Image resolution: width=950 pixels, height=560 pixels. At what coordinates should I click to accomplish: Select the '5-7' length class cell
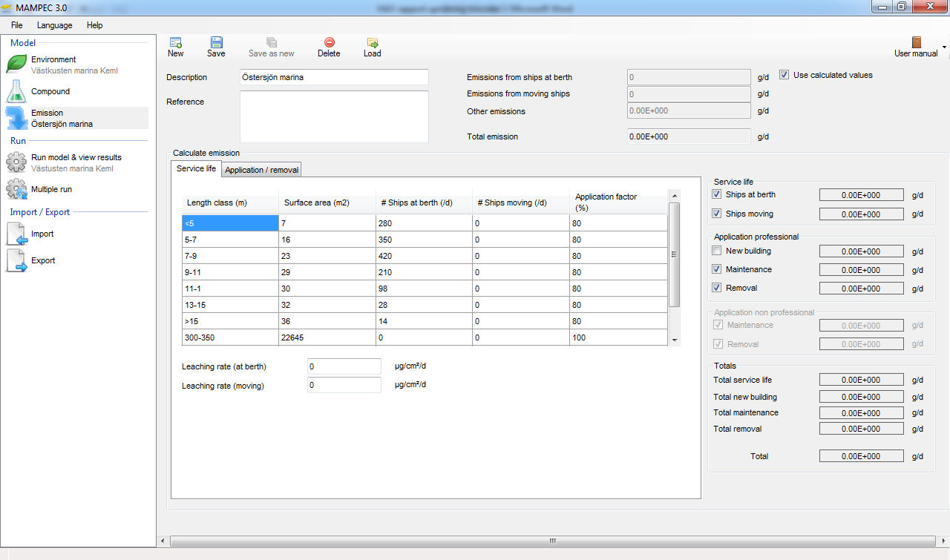click(230, 240)
